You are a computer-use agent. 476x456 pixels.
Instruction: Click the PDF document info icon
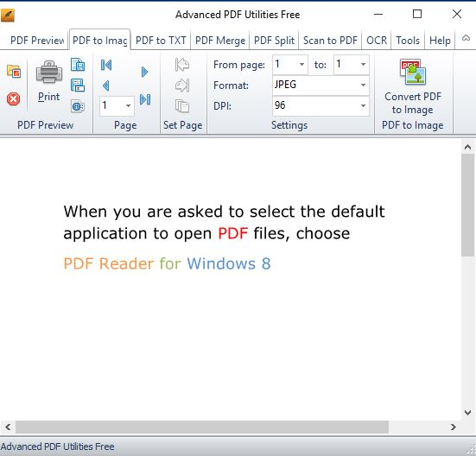pos(78,106)
